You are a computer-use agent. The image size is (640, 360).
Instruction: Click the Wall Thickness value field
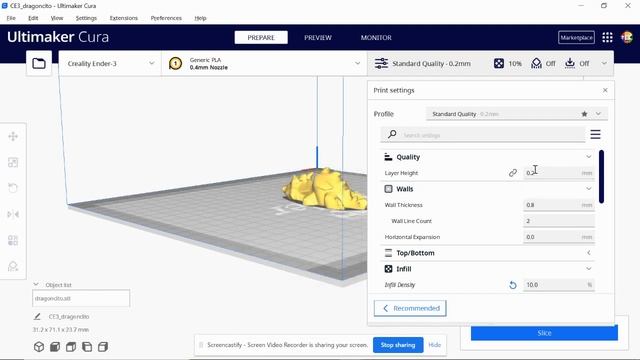559,205
